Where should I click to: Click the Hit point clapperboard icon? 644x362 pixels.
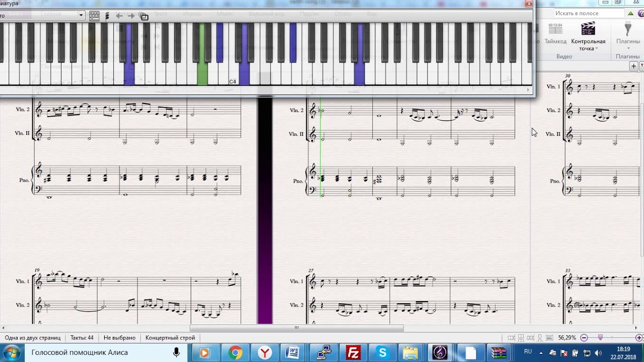588,28
